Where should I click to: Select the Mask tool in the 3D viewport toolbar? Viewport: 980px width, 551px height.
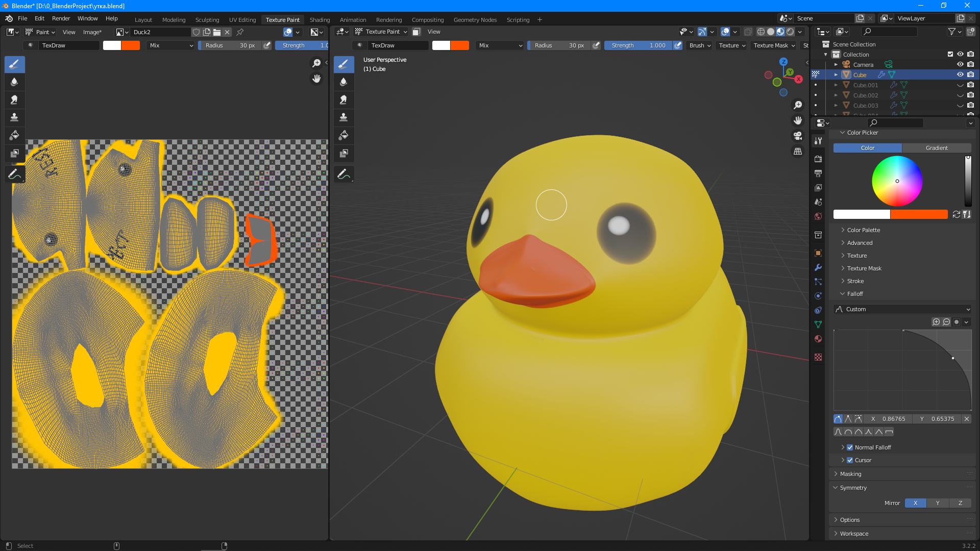click(344, 154)
